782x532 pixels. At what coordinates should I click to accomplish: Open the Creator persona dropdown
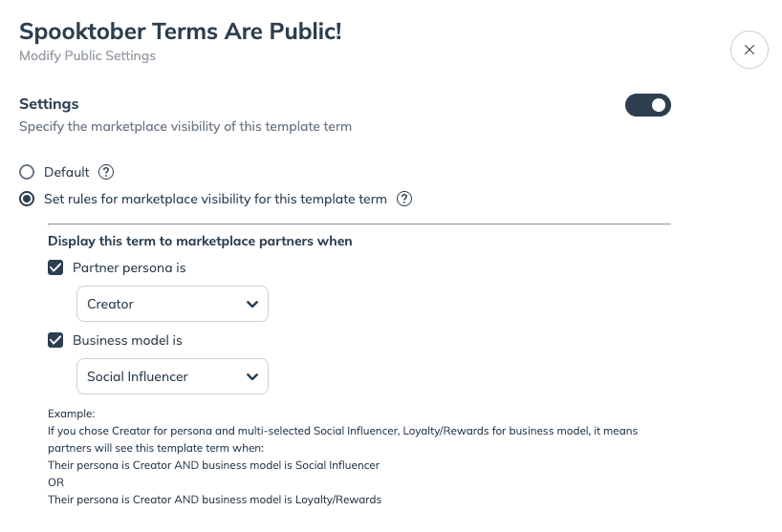point(172,304)
